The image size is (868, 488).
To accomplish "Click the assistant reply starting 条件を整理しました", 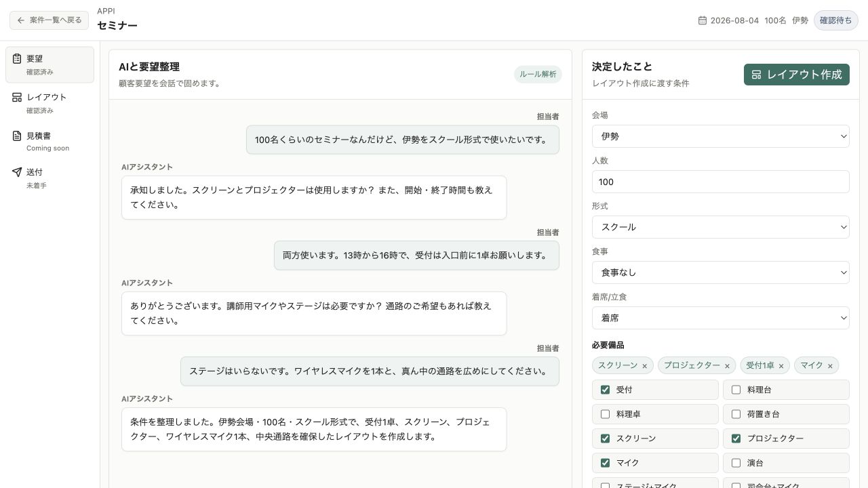I will pos(314,429).
